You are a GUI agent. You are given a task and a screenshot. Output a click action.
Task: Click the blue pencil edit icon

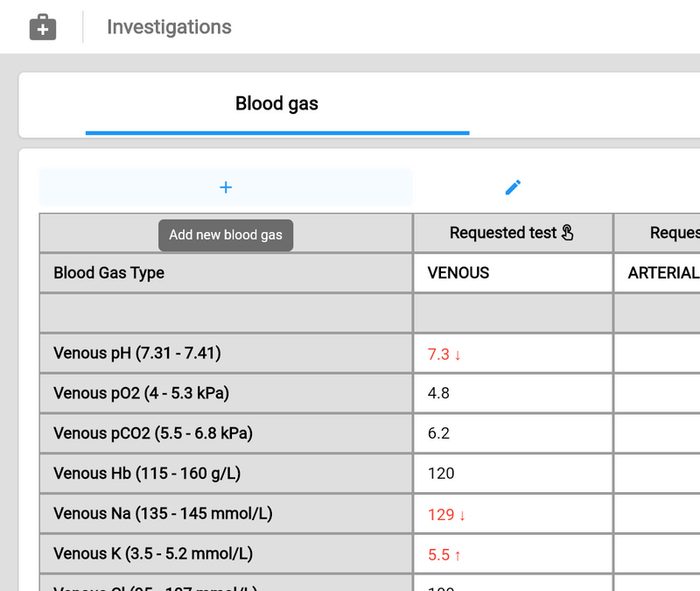tap(513, 187)
